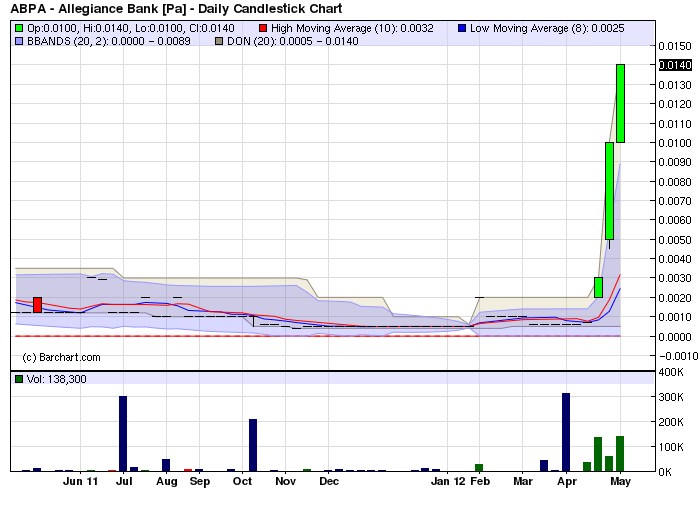This screenshot has width=700, height=512.
Task: Click the red candlestick near 0.0020
Action: coord(38,305)
